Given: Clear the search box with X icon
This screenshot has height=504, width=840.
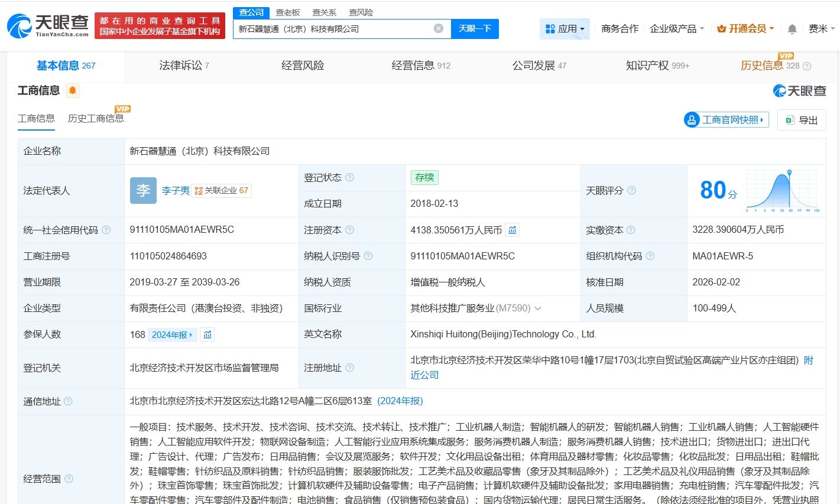Looking at the screenshot, I should [438, 28].
